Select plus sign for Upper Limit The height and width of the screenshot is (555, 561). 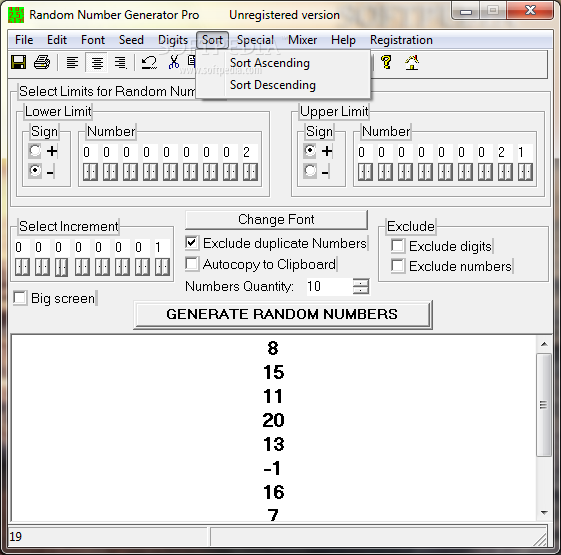pyautogui.click(x=310, y=151)
